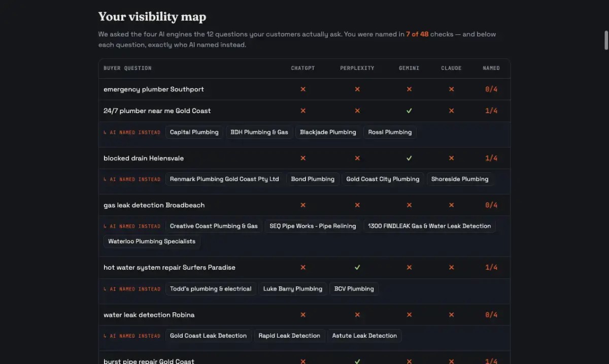This screenshot has width=609, height=364.
Task: Click the '24/7 plumber near me Gold Coast' question
Action: tap(157, 111)
